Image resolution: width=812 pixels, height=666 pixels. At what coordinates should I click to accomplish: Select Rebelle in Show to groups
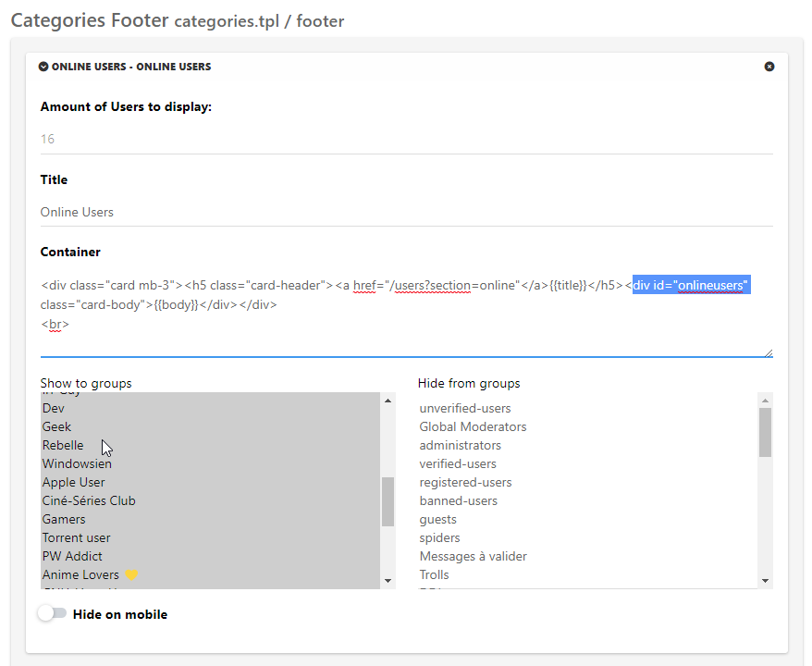tap(63, 445)
